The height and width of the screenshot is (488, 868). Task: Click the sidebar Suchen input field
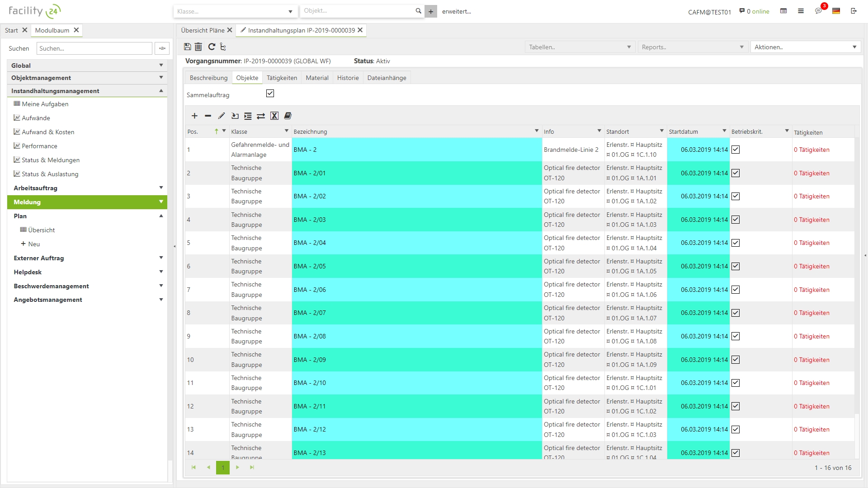94,48
